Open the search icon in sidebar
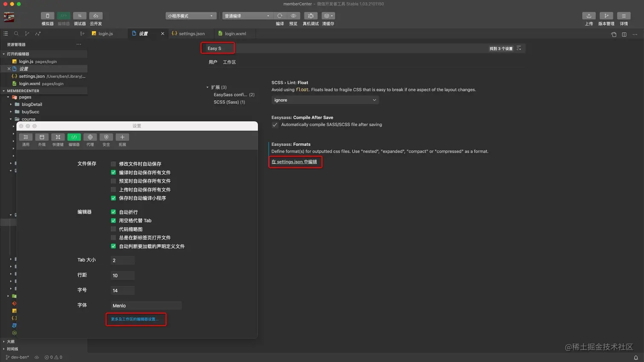Image resolution: width=644 pixels, height=362 pixels. 16,34
